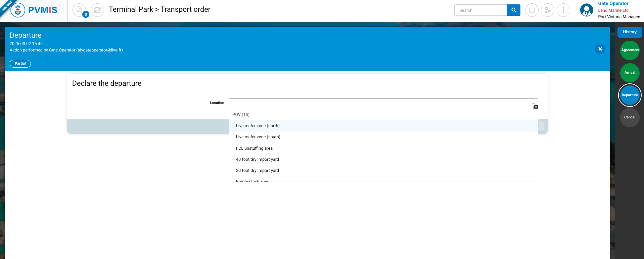The height and width of the screenshot is (259, 644).
Task: Pick FCL unstuffing area from list
Action: [254, 148]
